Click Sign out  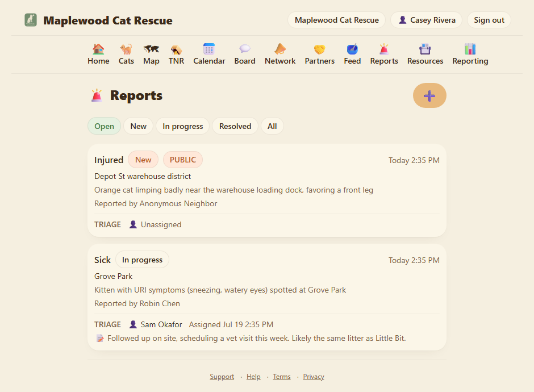489,20
